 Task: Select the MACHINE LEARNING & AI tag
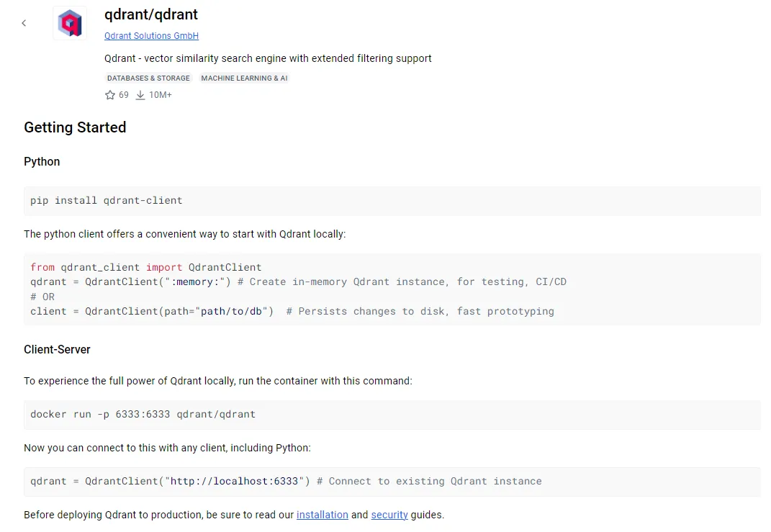pos(244,78)
